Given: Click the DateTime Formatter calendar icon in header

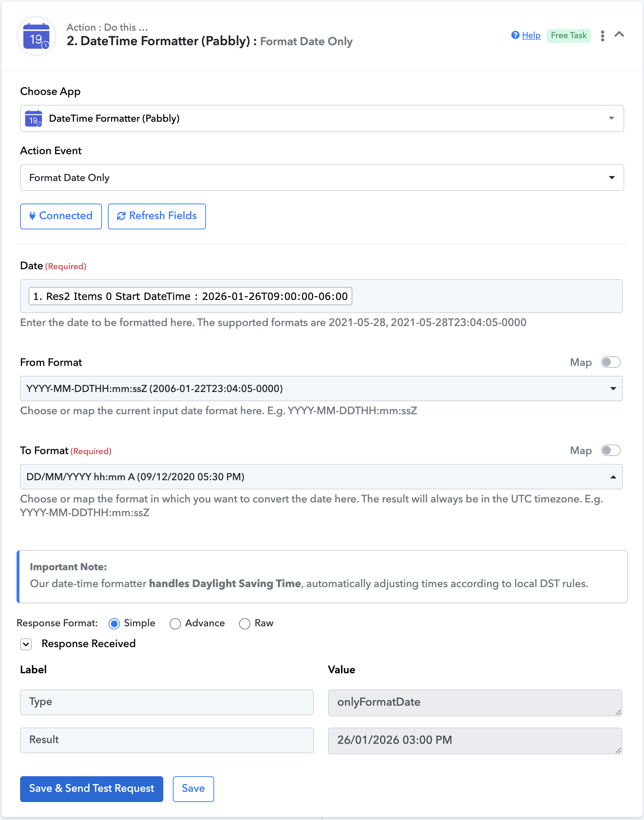Looking at the screenshot, I should point(36,36).
